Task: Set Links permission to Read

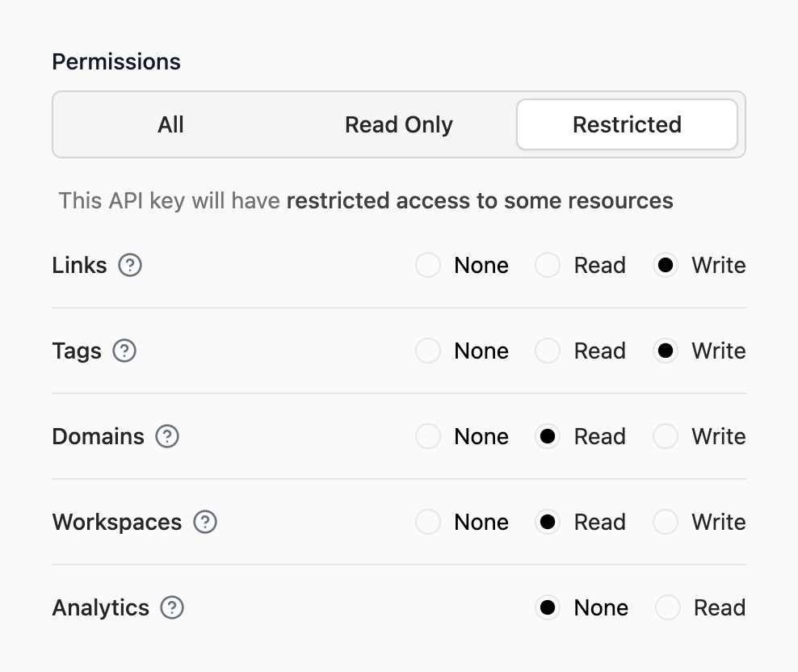Action: 548,266
